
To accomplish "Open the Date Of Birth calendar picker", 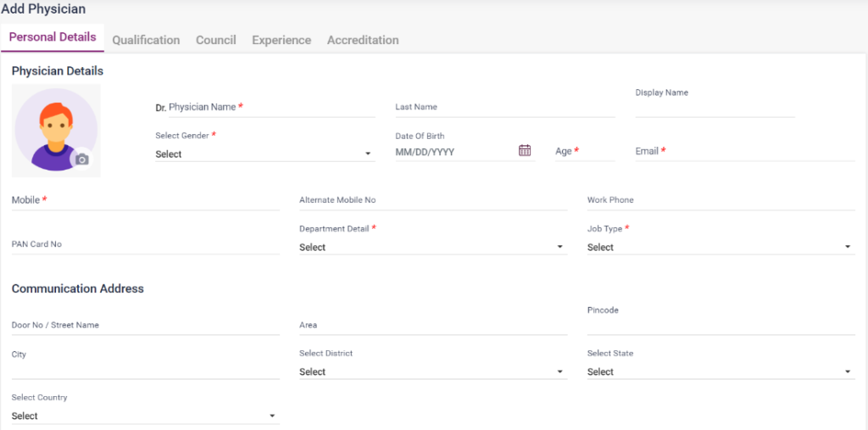I will [x=525, y=150].
